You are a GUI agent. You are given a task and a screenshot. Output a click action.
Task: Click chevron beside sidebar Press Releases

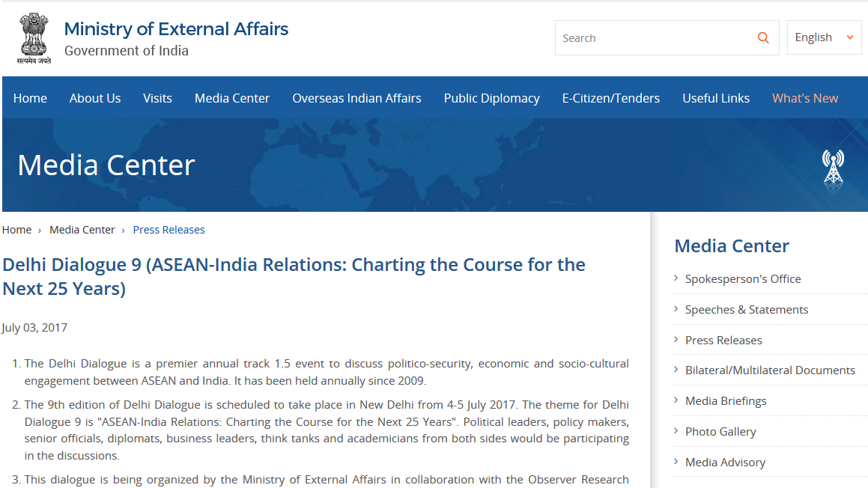point(676,339)
